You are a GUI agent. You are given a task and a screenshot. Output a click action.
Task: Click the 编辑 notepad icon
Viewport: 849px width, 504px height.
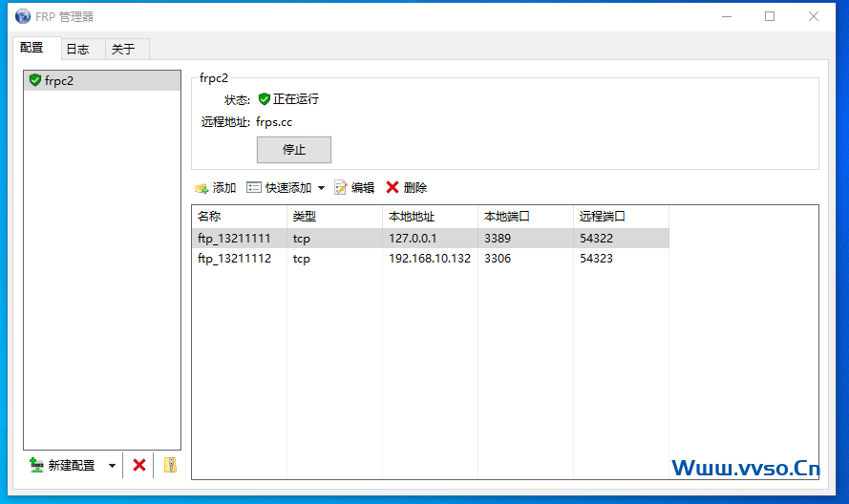[x=340, y=187]
